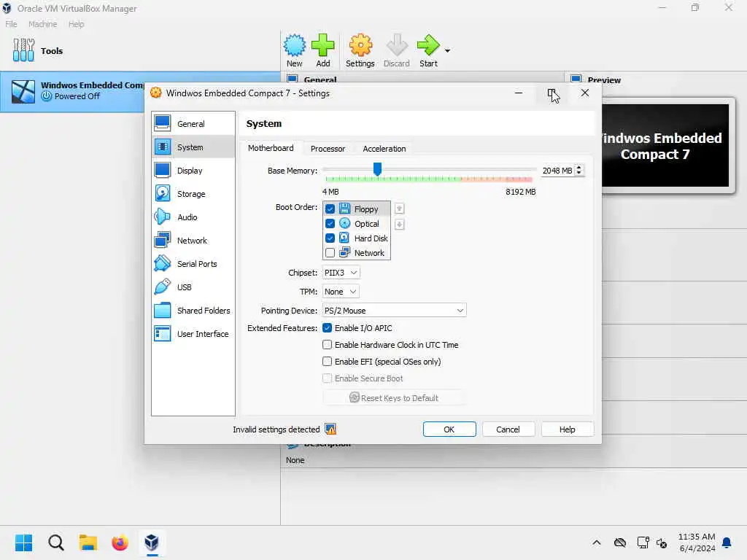Screen dimensions: 747x560
Task: Click Discard toolbar icon
Action: [x=396, y=50]
